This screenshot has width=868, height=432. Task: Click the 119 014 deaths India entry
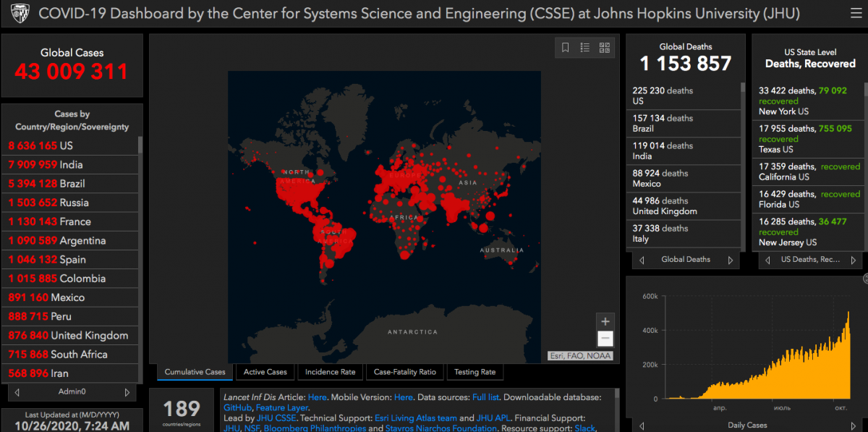(684, 151)
